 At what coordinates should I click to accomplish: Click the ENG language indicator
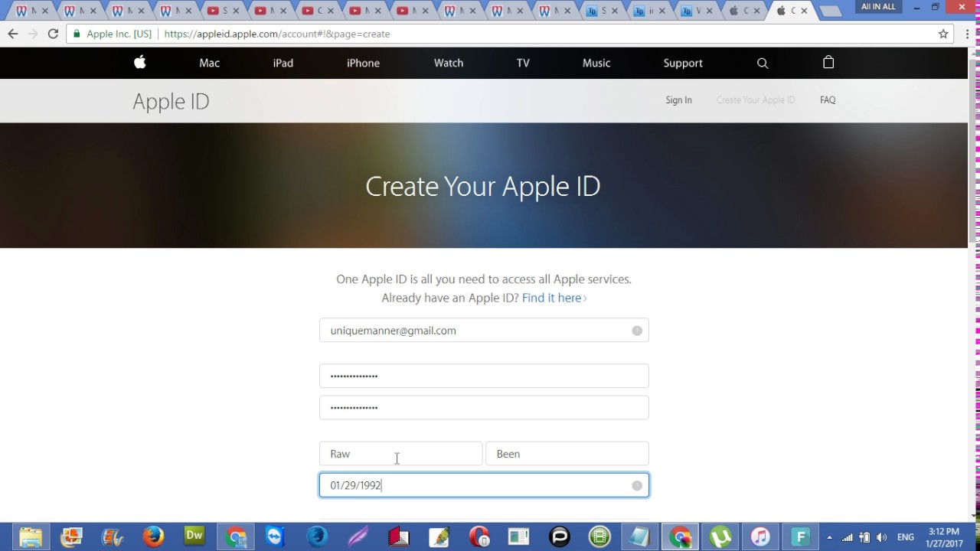[x=906, y=537]
